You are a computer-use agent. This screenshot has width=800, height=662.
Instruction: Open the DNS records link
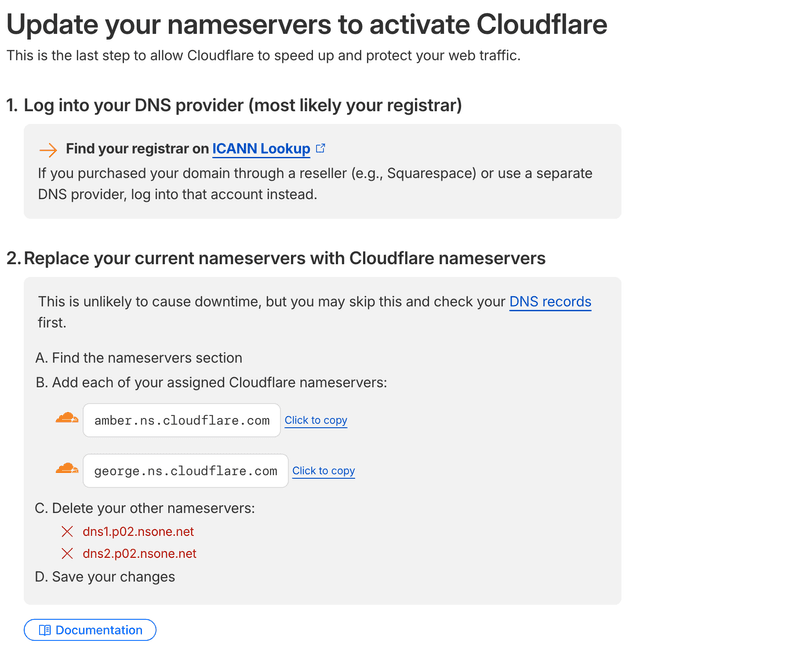tap(550, 301)
